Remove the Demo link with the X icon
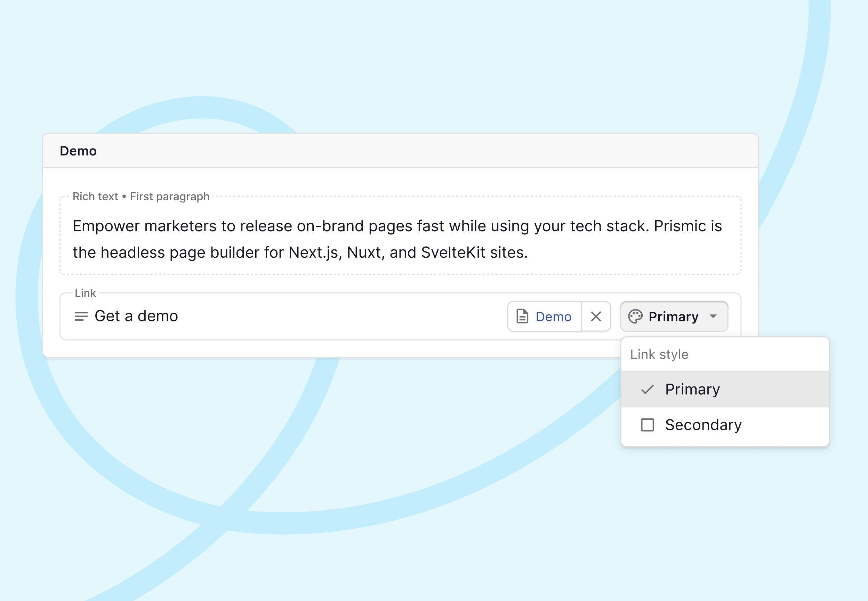 [x=596, y=316]
